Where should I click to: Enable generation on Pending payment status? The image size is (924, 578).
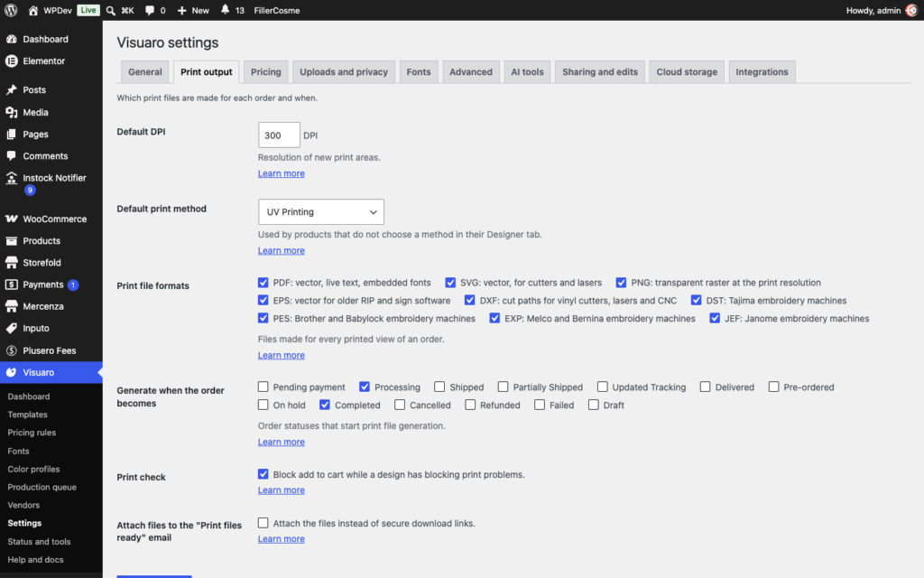coord(263,387)
